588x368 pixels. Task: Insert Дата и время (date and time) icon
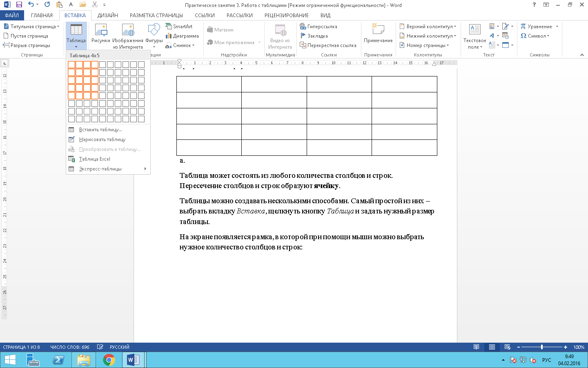[506, 36]
